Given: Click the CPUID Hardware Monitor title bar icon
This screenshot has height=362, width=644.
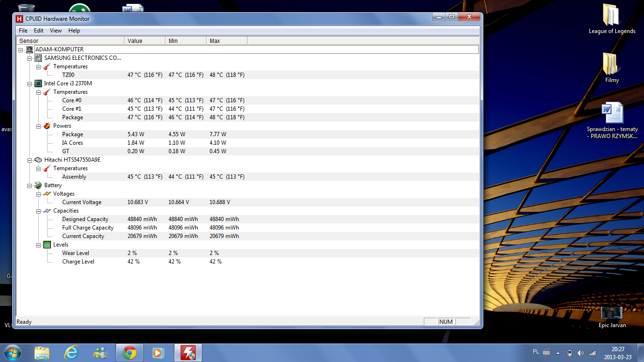Looking at the screenshot, I should (x=19, y=19).
